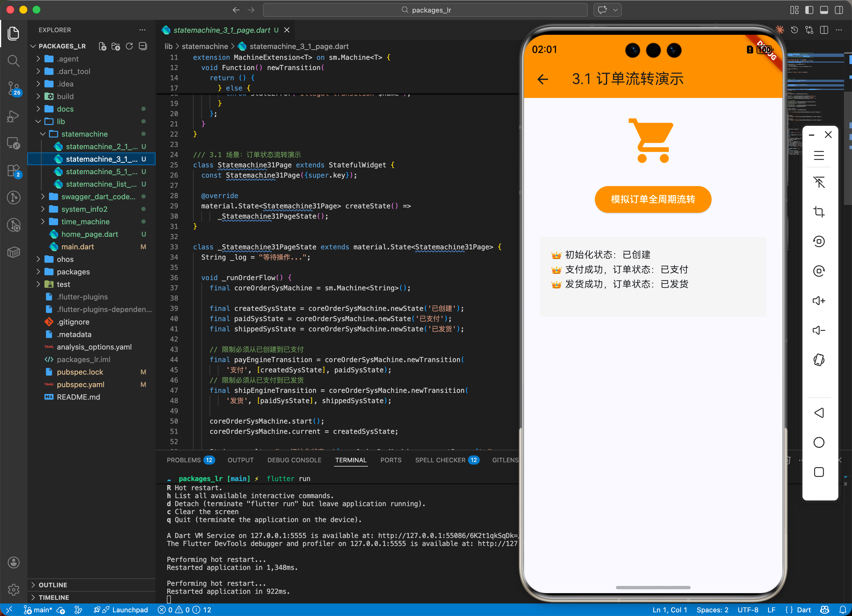
Task: Tap the 模拟订单全周期流转 button
Action: pyautogui.click(x=652, y=199)
